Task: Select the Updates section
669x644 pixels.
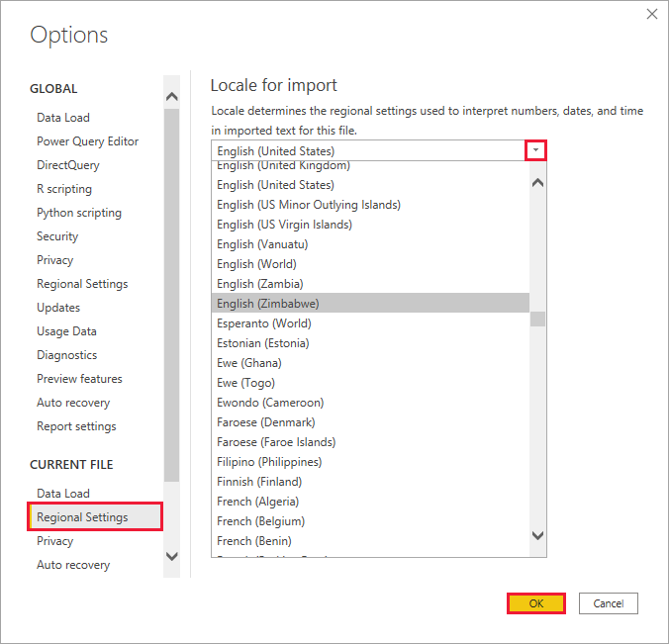Action: pos(58,308)
